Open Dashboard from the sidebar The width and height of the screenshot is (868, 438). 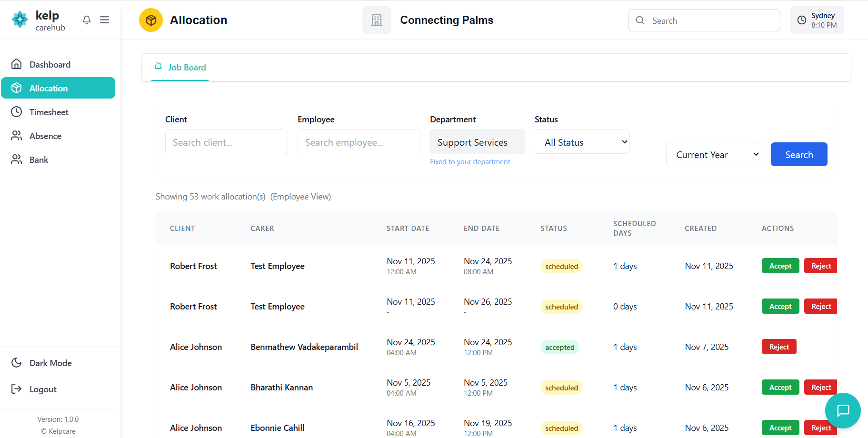tap(50, 64)
